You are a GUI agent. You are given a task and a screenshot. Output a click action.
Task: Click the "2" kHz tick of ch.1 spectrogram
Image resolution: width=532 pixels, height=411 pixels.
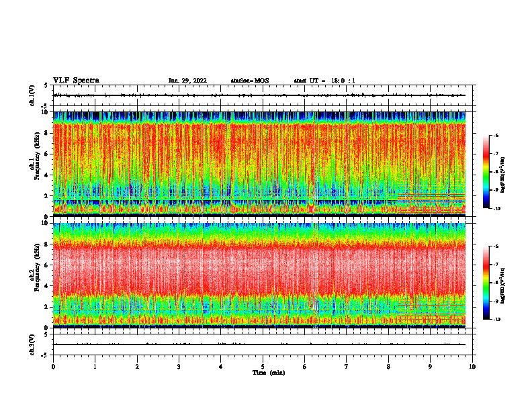coord(47,196)
